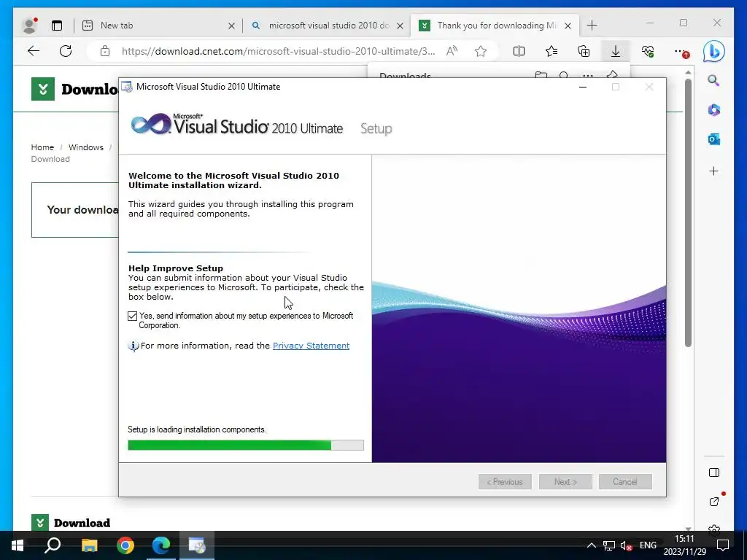This screenshot has height=560, width=747.
Task: Toggle read aloud icon in address bar
Action: point(452,52)
